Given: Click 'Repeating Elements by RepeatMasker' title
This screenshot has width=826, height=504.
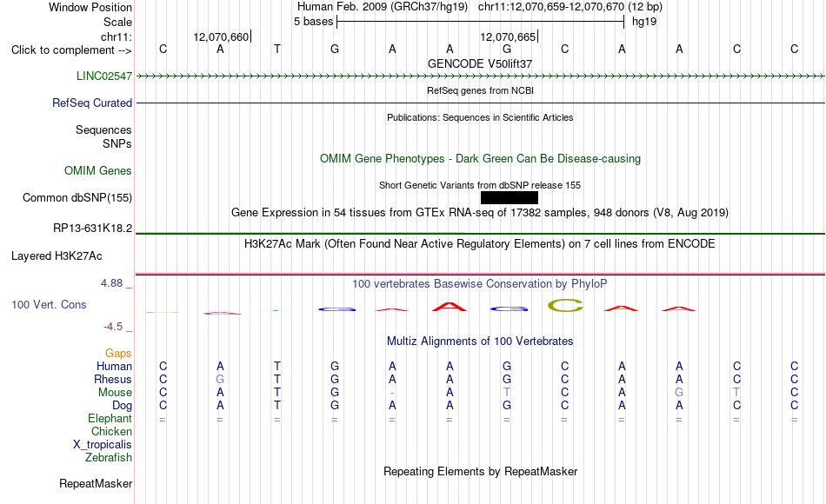Looking at the screenshot, I should [x=481, y=471].
